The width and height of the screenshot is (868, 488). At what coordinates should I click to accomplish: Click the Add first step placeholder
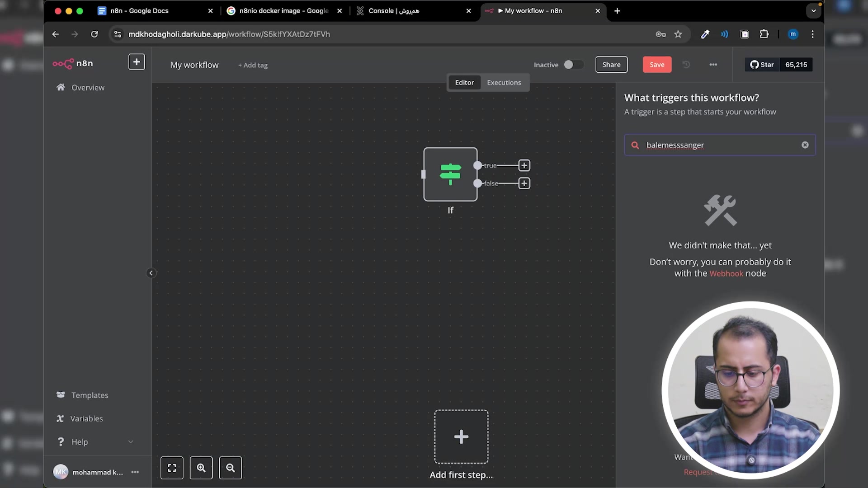coord(461,436)
